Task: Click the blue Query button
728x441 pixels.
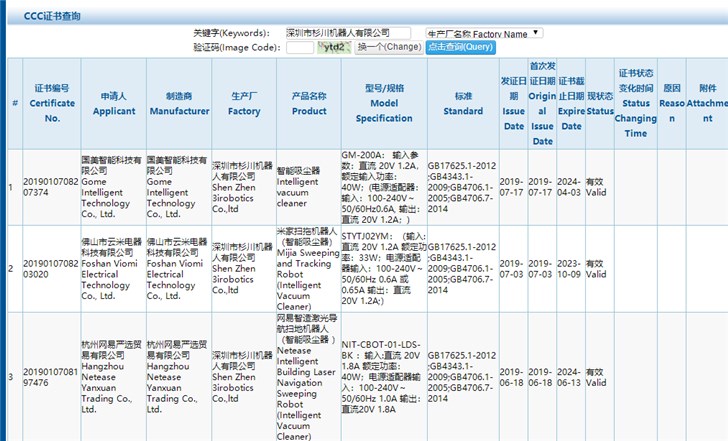Action: pos(461,47)
